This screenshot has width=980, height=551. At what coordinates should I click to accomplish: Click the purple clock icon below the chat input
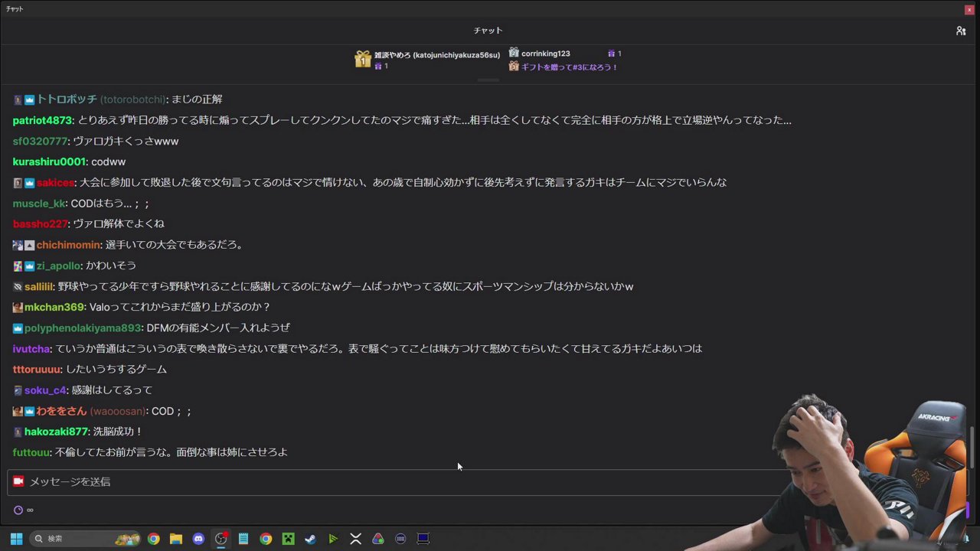(x=18, y=510)
